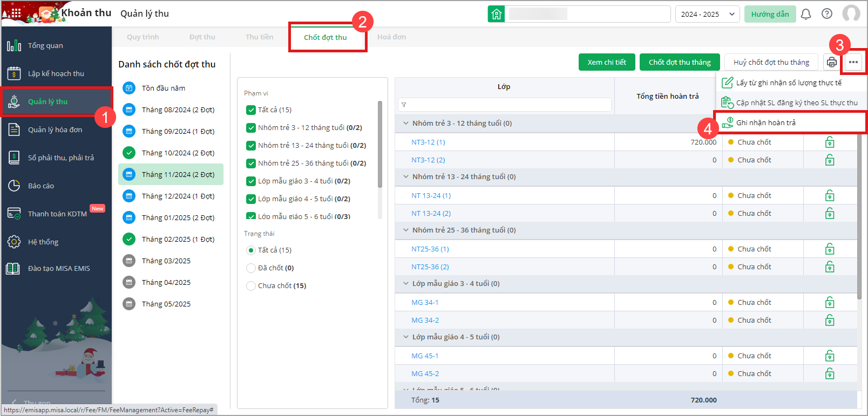Click lock icon for MG 45-2 row
Screen dimensions: 868x416
[x=830, y=373]
